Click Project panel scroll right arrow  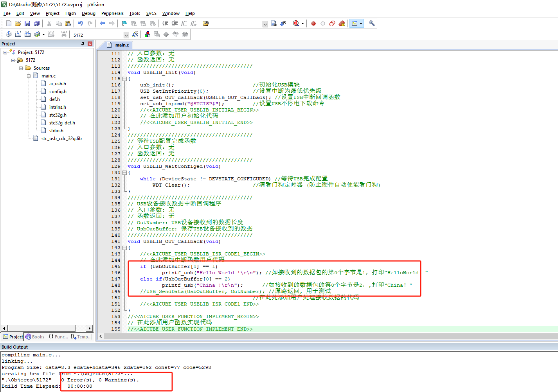coord(90,328)
